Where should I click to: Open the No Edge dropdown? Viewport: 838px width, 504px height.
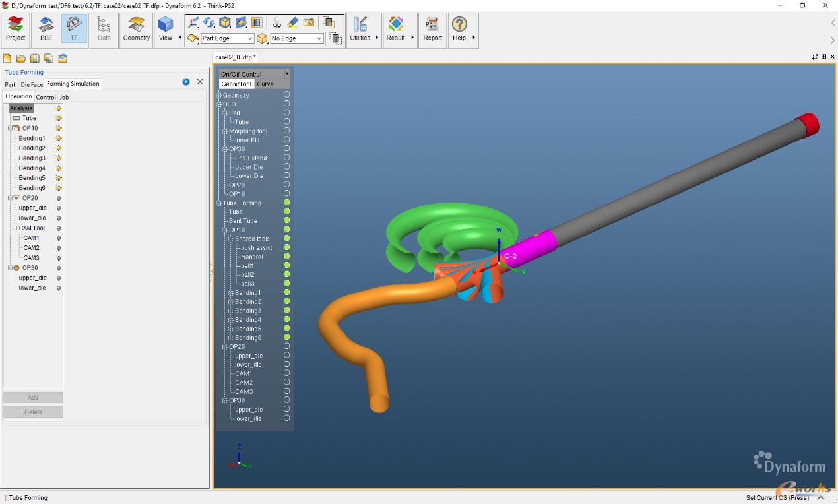coord(319,38)
